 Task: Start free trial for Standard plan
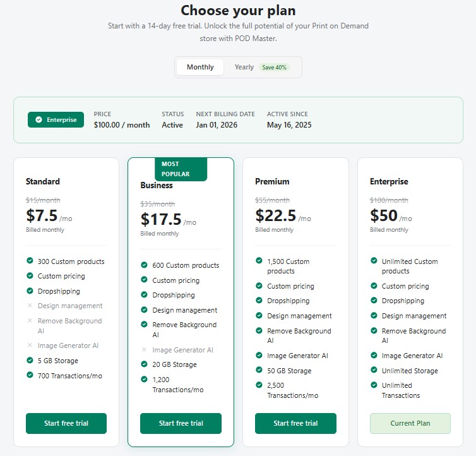pos(66,423)
